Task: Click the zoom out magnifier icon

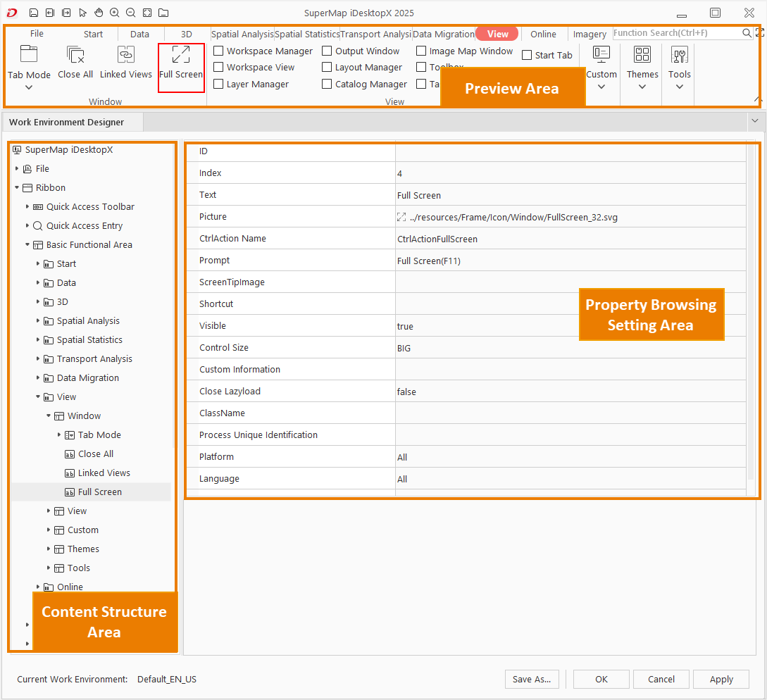Action: pos(130,13)
